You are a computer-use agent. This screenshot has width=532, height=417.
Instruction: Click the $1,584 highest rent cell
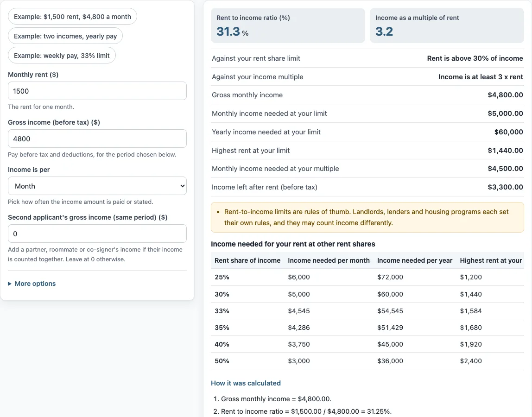(471, 311)
